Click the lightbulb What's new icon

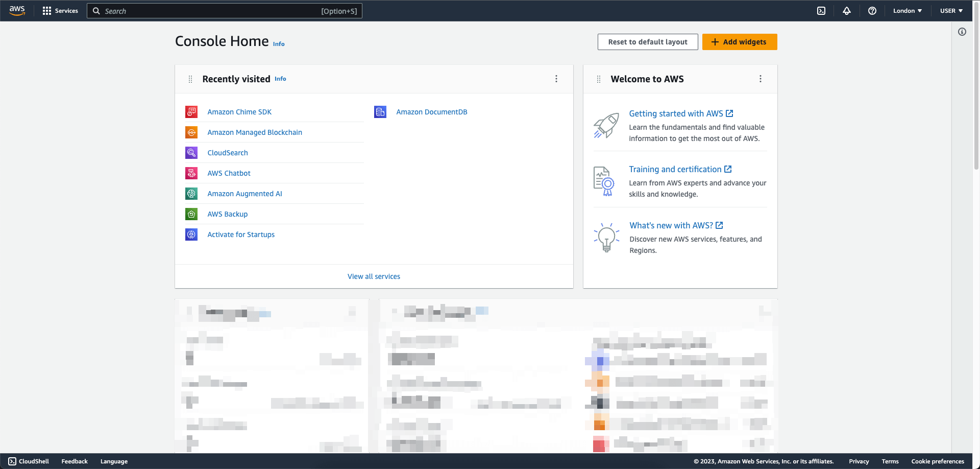tap(606, 238)
